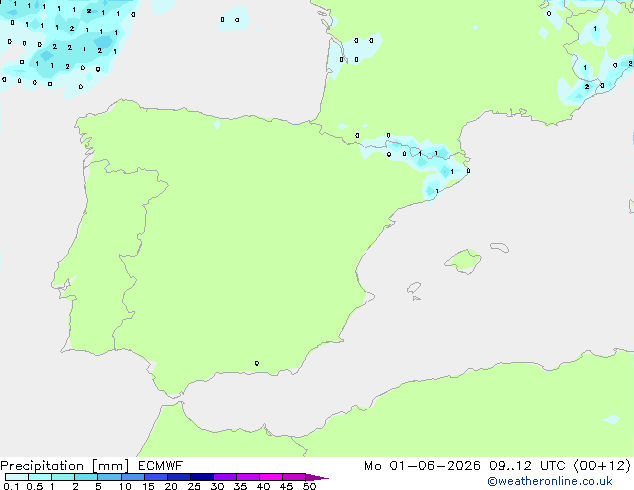Choose the 30–35 mm violet legend swatch

click(x=225, y=477)
